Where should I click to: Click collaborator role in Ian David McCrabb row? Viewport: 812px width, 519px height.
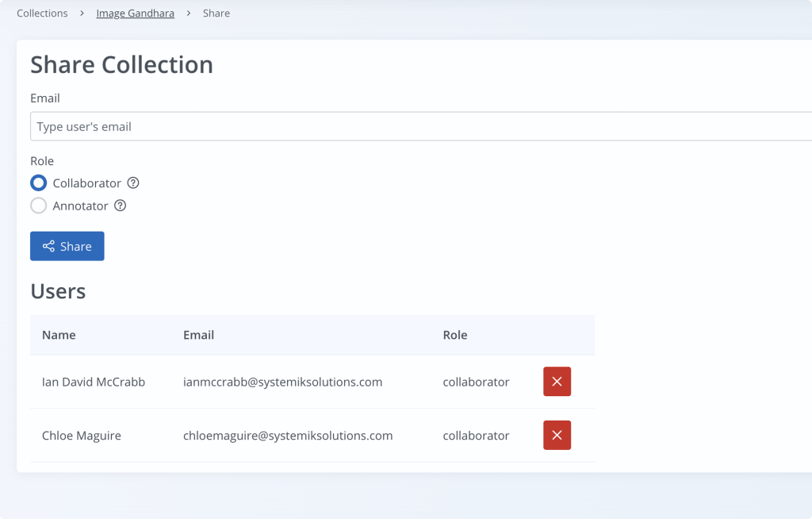(477, 383)
